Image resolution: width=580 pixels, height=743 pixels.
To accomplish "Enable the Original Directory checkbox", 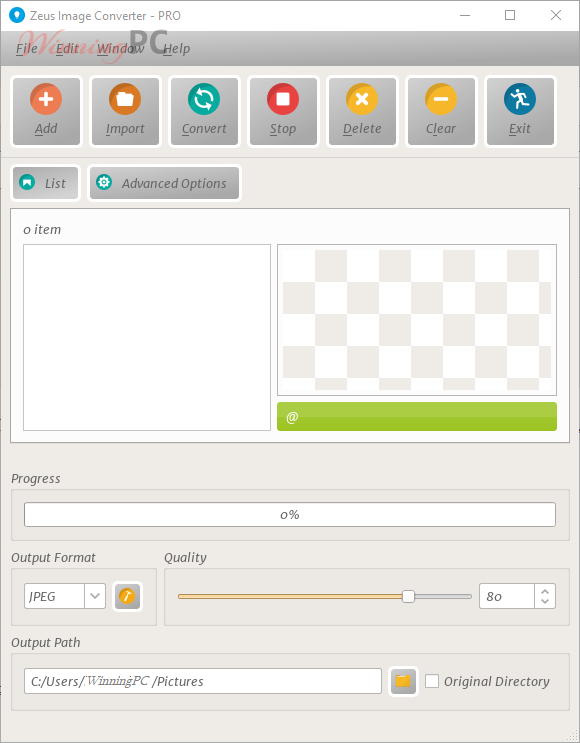I will click(432, 681).
